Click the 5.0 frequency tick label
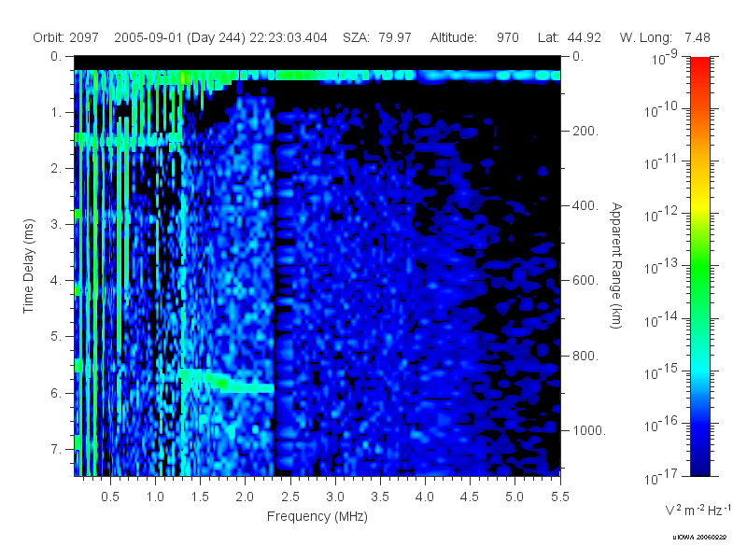Screen dimensions: 747x560 [x=514, y=497]
